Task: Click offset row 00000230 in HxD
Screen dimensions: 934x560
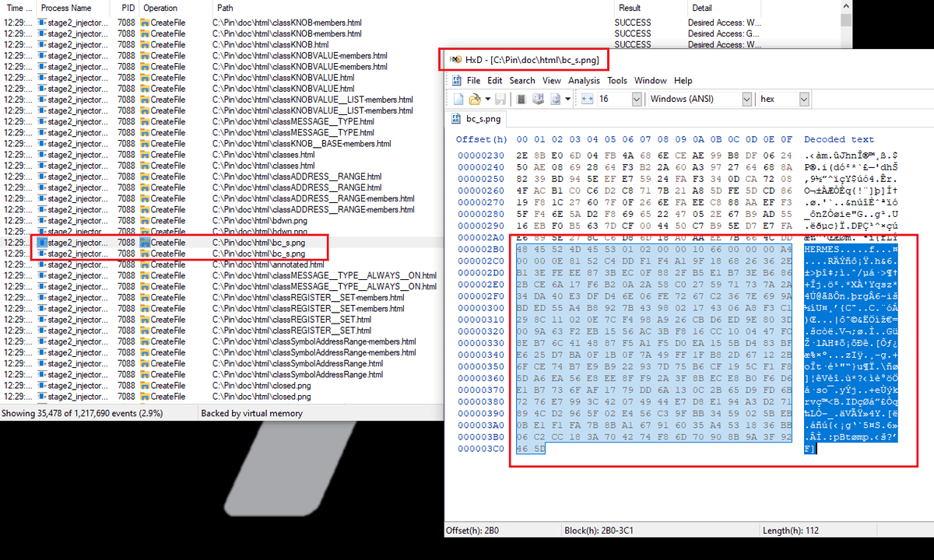Action: 482,156
